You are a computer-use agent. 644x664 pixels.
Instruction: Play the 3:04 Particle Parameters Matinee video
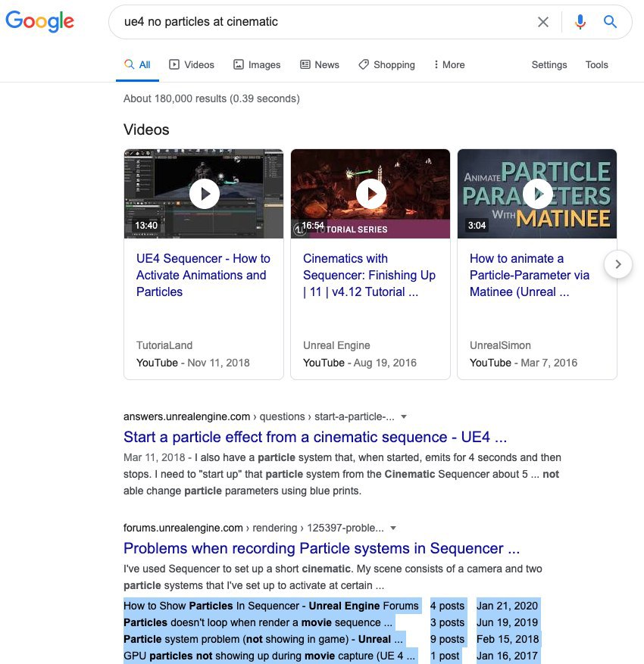tap(537, 194)
